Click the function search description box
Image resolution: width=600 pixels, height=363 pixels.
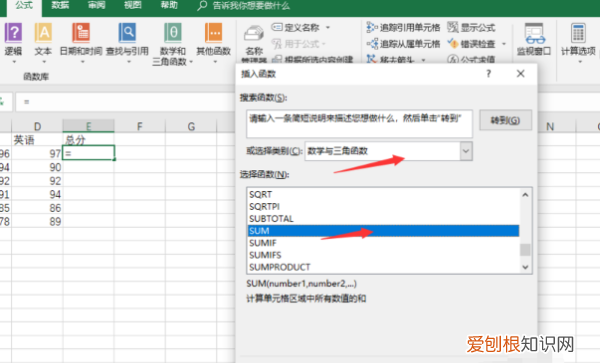pyautogui.click(x=359, y=124)
